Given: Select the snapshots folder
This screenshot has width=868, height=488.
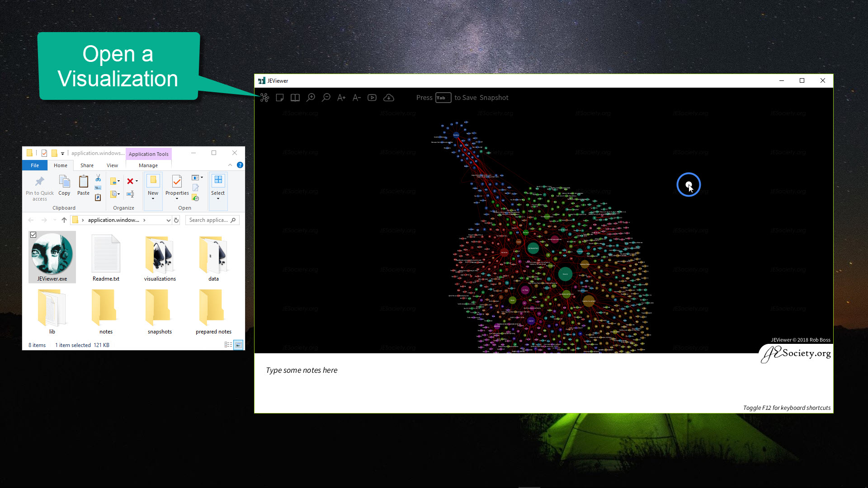Looking at the screenshot, I should tap(160, 311).
